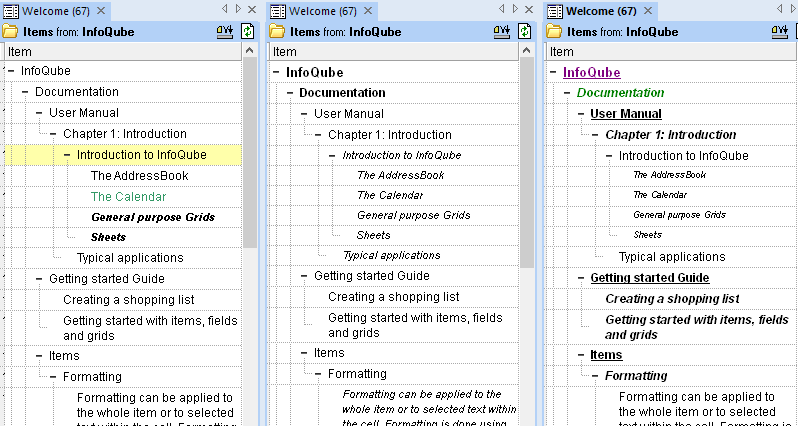Click the Item column header in the middle panel
Image resolution: width=798 pixels, height=426 pixels.
393,51
